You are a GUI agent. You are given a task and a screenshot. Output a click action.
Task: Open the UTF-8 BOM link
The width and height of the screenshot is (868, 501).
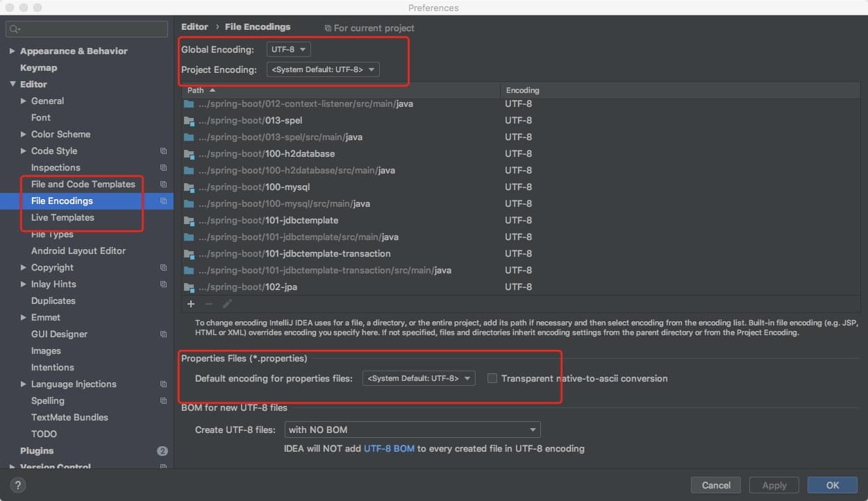(x=389, y=449)
